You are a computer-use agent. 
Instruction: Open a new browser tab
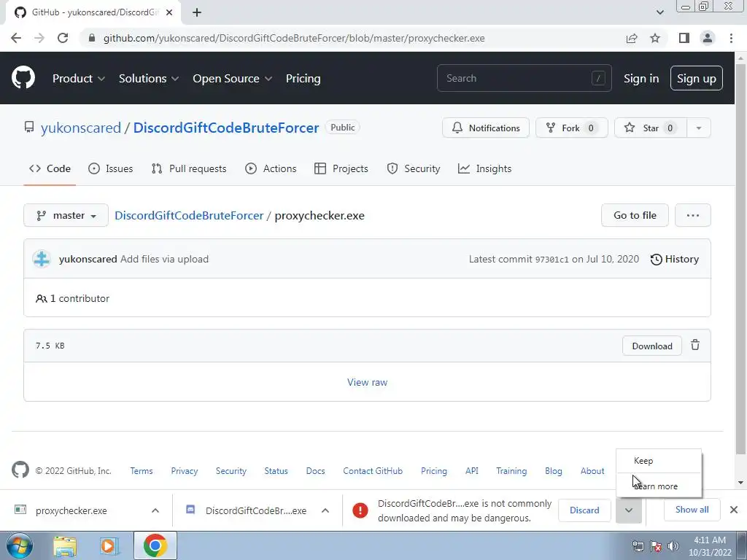197,12
